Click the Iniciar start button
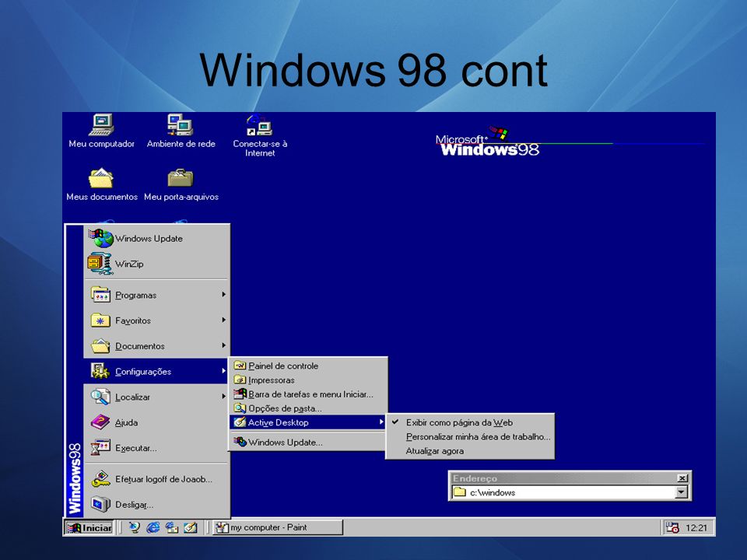 click(x=89, y=527)
